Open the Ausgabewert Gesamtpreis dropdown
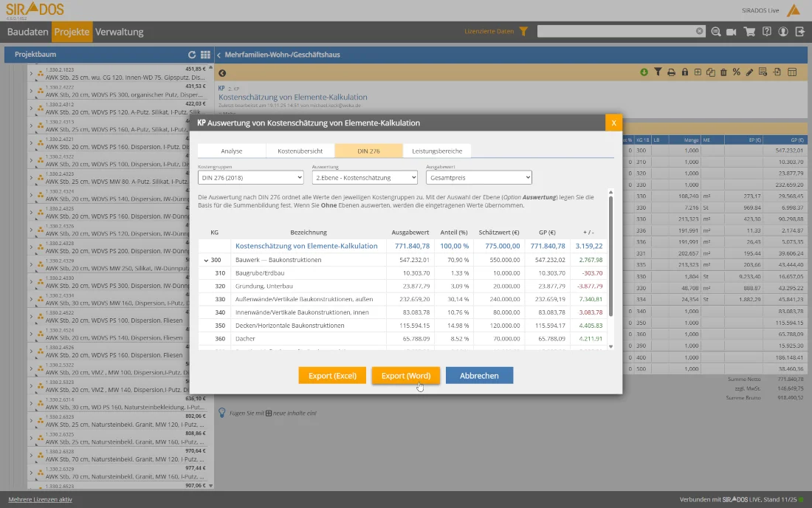The image size is (812, 508). coord(478,177)
